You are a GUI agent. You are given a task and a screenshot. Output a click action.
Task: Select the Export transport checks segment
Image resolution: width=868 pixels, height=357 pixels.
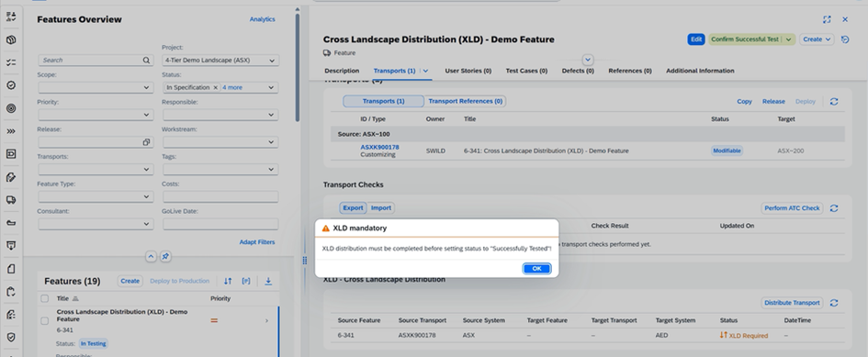(354, 208)
